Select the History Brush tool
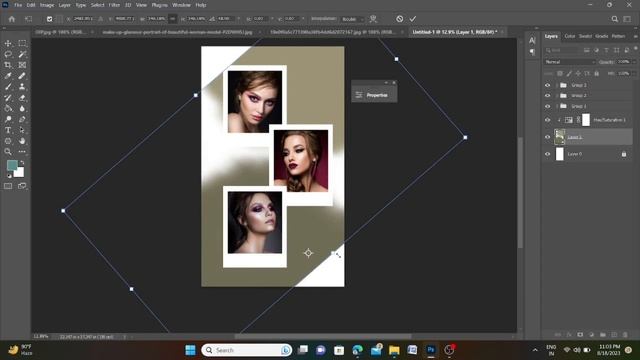Screen dimensions: 640x360 pos(8,98)
